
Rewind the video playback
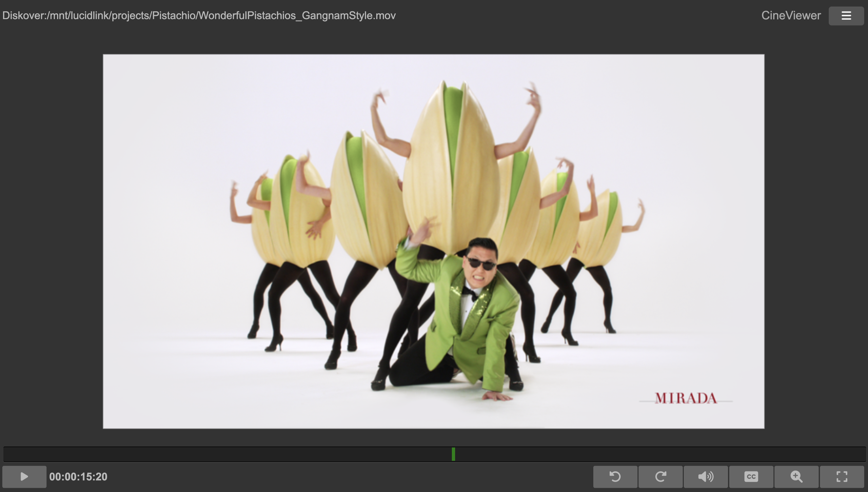615,476
